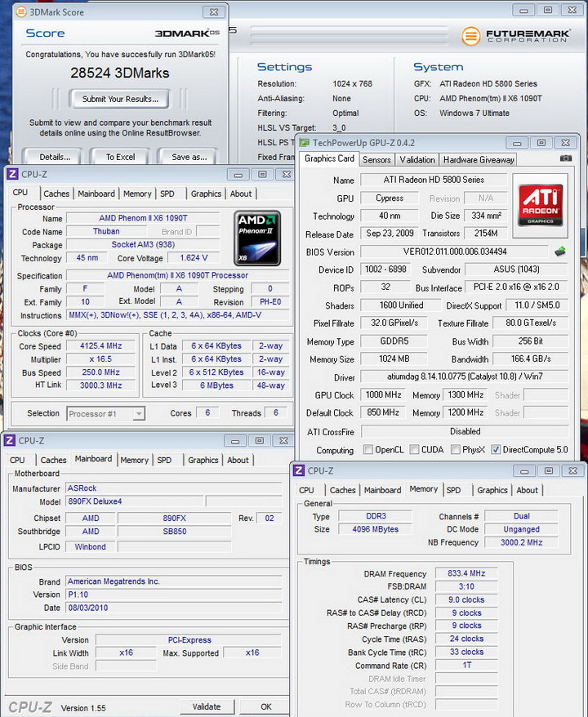Open Caches tab in the CPU-Z processor window
Screen dimensions: 588x717
coord(56,194)
